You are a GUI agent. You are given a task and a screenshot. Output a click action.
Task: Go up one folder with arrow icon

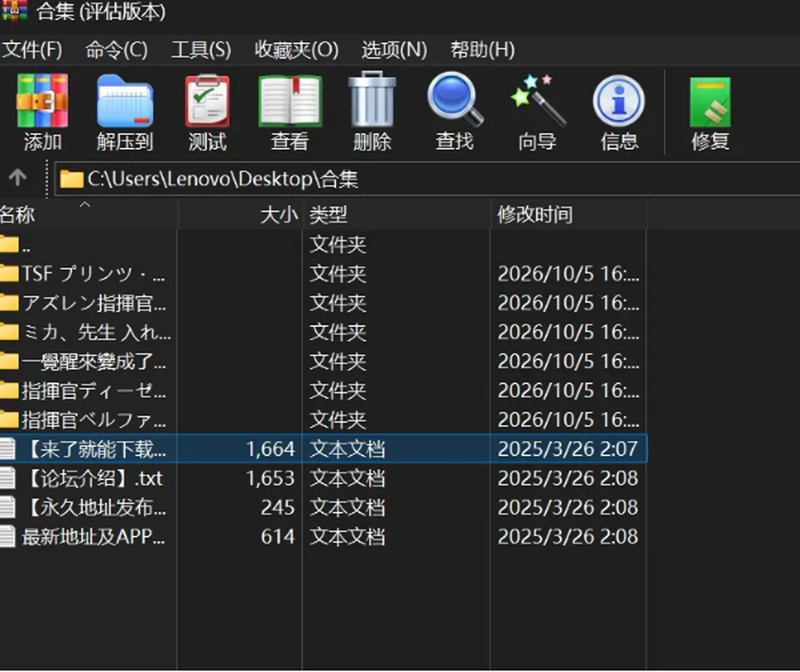point(17,178)
